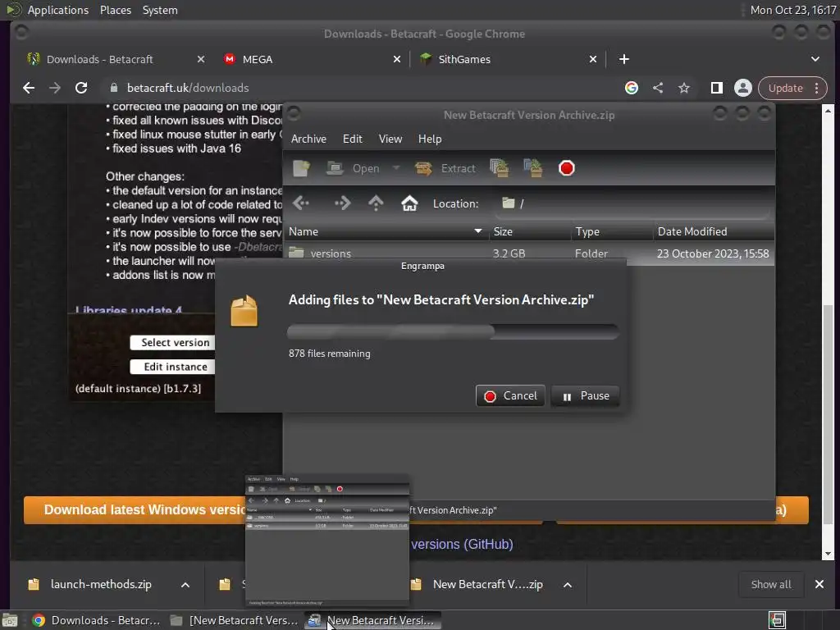Select the versions folder row
Image resolution: width=840 pixels, height=630 pixels.
pos(528,253)
